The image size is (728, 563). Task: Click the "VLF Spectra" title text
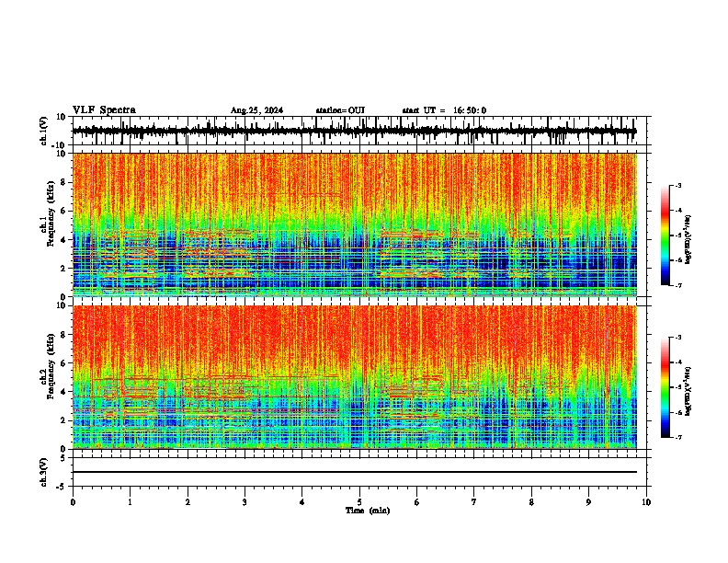[104, 110]
